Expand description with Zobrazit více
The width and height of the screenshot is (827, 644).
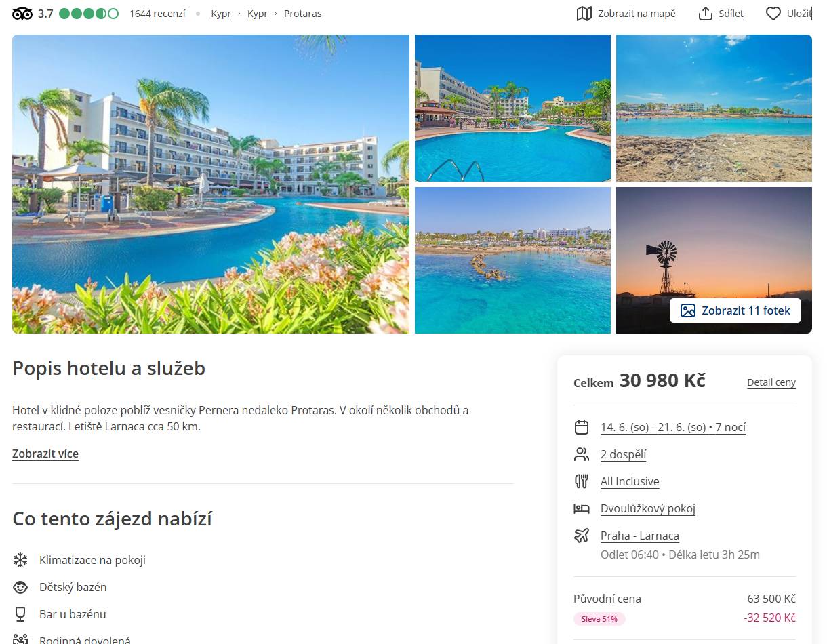pyautogui.click(x=45, y=454)
